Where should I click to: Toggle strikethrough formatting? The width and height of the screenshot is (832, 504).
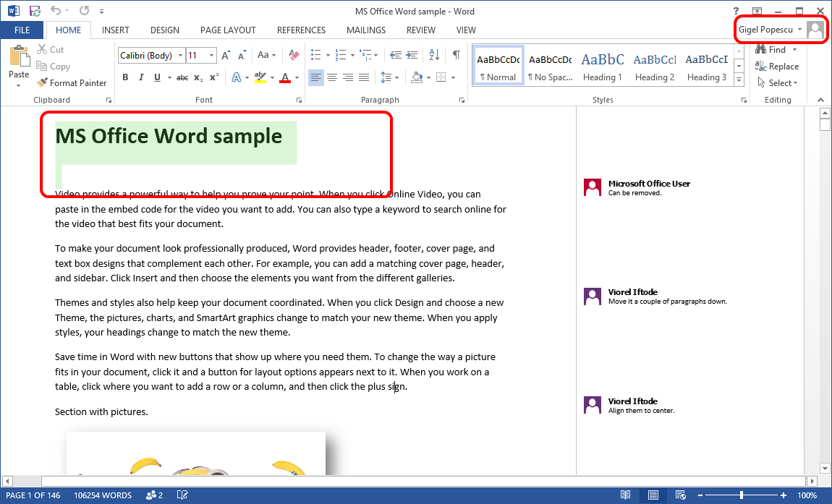[182, 77]
